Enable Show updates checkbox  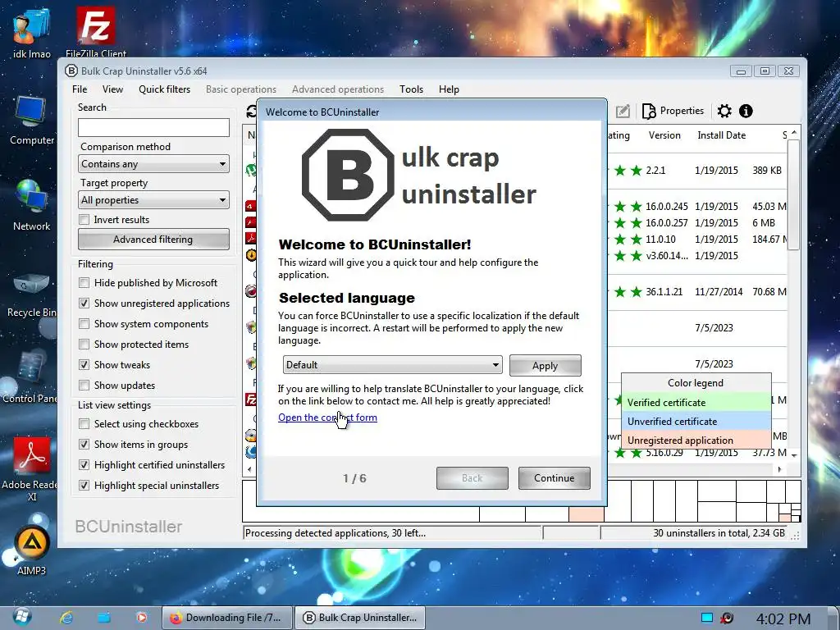pyautogui.click(x=84, y=386)
